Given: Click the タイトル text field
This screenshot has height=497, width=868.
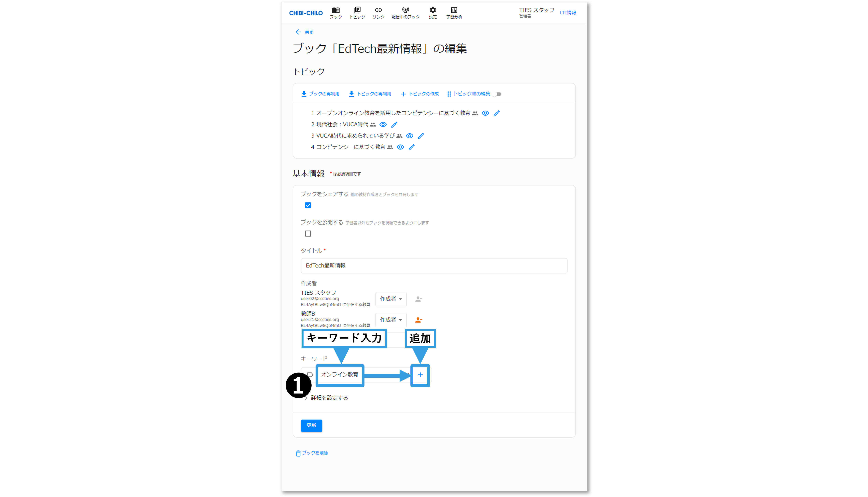Looking at the screenshot, I should (434, 266).
